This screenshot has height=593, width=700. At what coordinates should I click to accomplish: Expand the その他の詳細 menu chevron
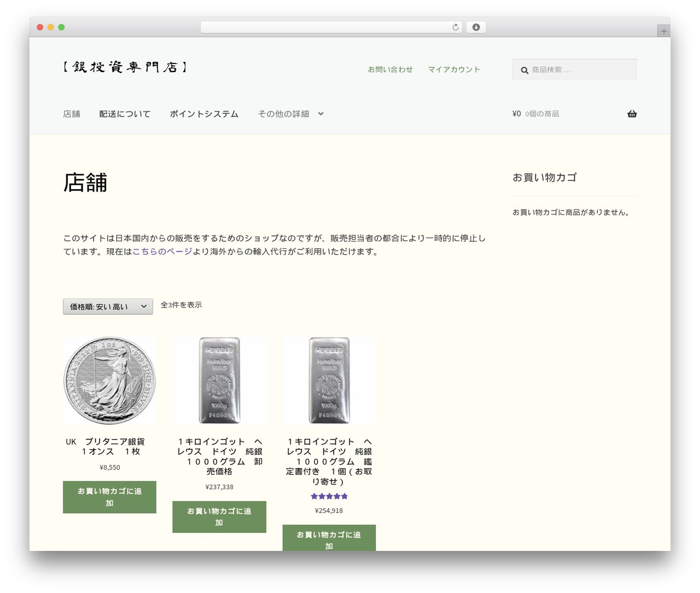(321, 114)
